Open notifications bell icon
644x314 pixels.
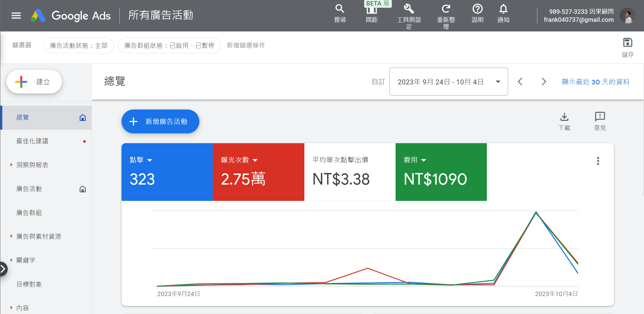tap(503, 9)
